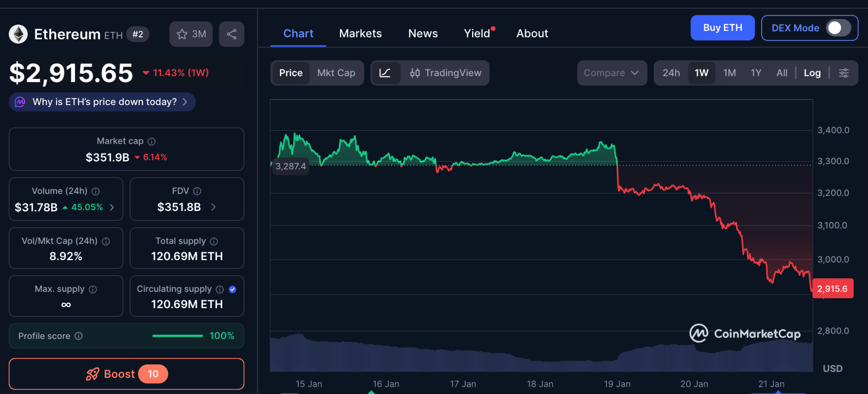Click the Buy ETH button
Viewport: 868px width, 394px height.
point(722,28)
